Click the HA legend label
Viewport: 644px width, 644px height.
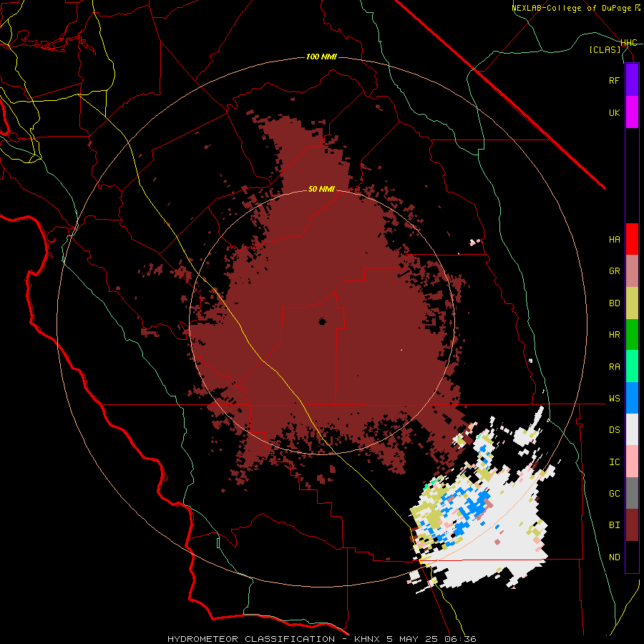pos(614,240)
